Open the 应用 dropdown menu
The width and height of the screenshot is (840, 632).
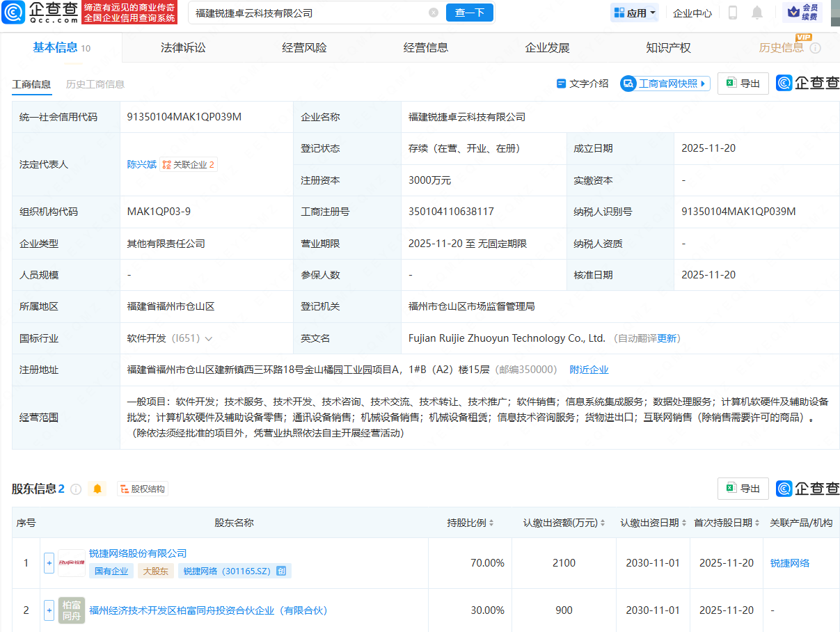pos(635,13)
